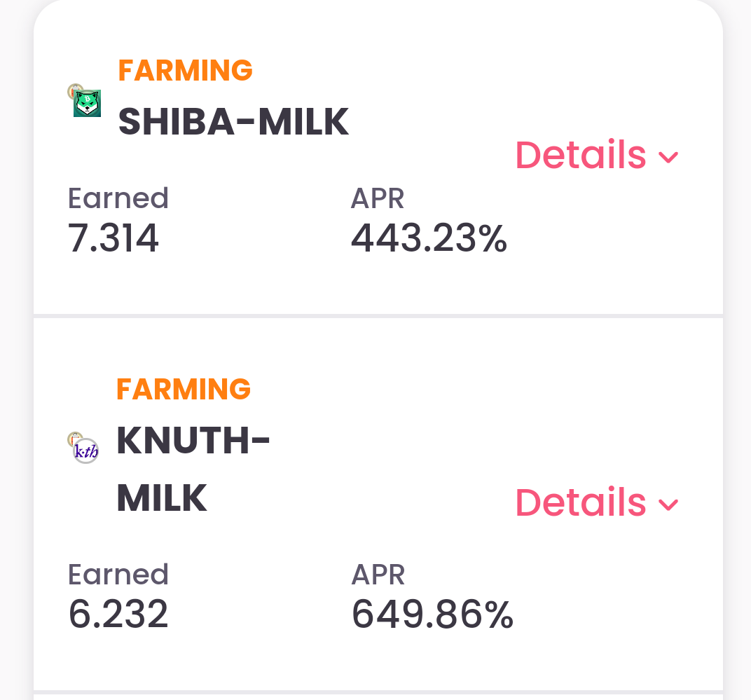Click the 6.232 earned amount
This screenshot has width=751, height=700.
118,614
